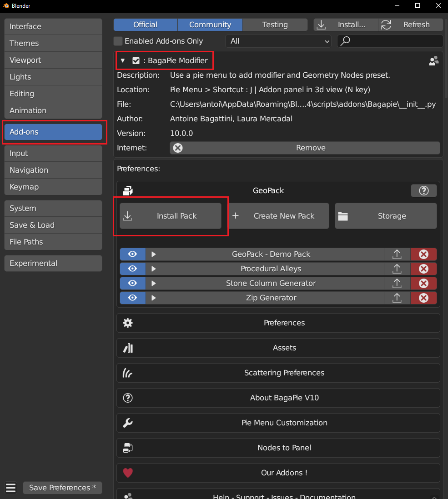
Task: Open the Scattering Preferences section
Action: [x=278, y=373]
